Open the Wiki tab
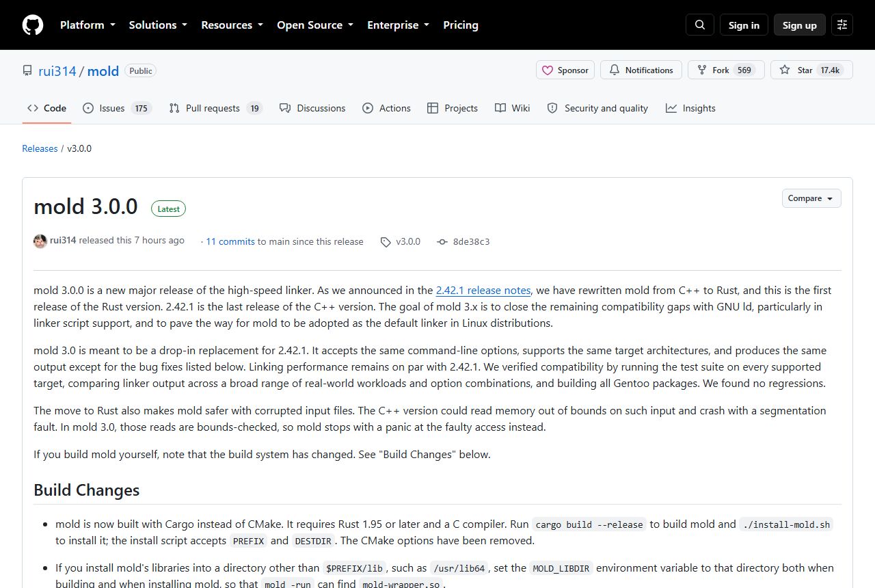 click(513, 108)
